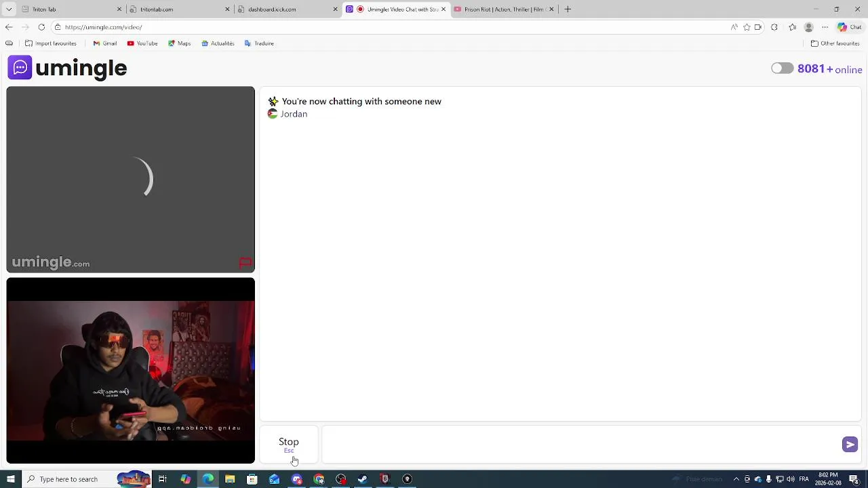Open Microsoft Store from the taskbar
This screenshot has height=488, width=868.
(252, 479)
